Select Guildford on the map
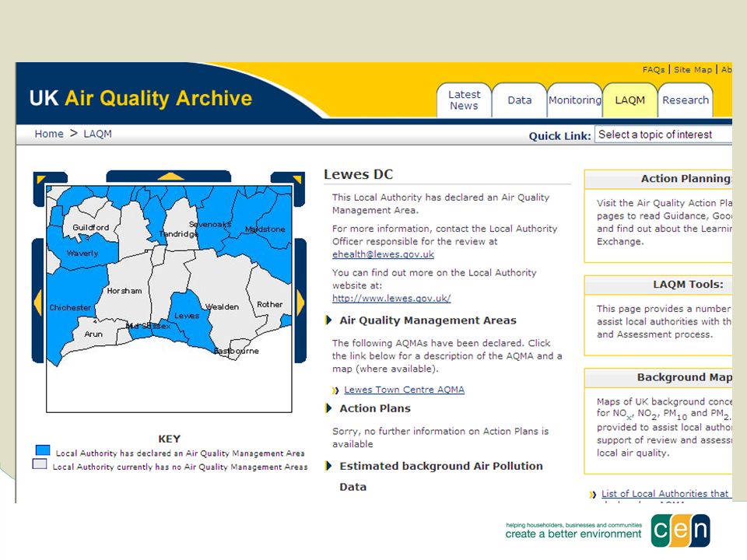The height and width of the screenshot is (560, 747). point(90,228)
